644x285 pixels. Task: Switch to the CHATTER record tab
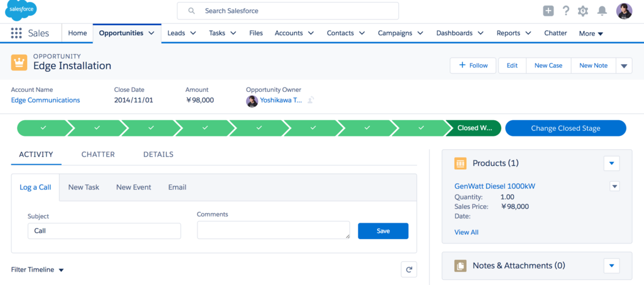98,155
